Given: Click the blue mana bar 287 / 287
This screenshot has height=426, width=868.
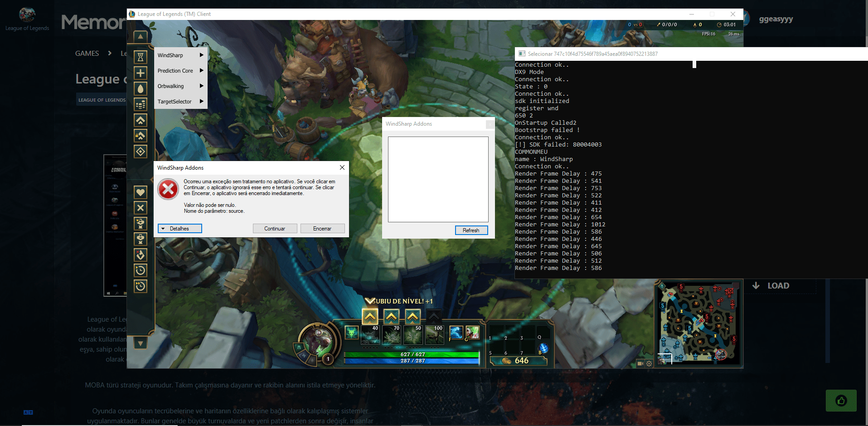Looking at the screenshot, I should pyautogui.click(x=412, y=361).
